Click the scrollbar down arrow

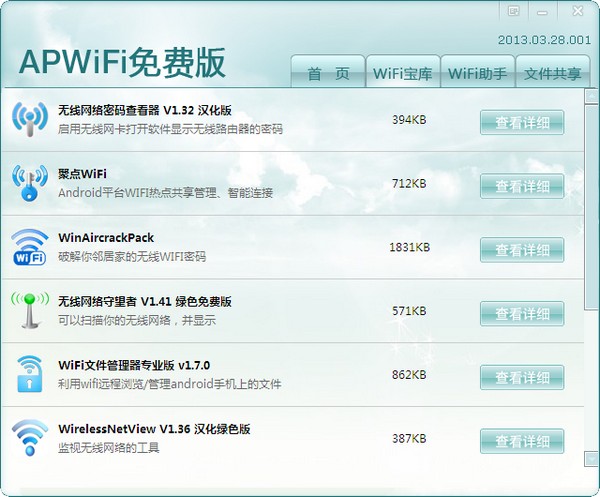click(x=591, y=459)
